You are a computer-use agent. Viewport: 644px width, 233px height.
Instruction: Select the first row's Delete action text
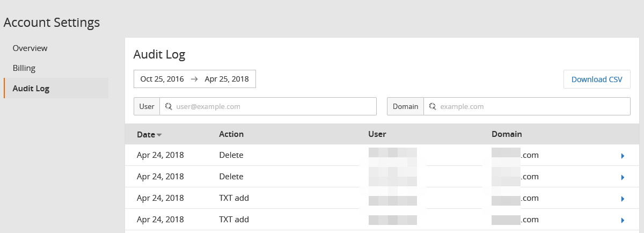[231, 155]
